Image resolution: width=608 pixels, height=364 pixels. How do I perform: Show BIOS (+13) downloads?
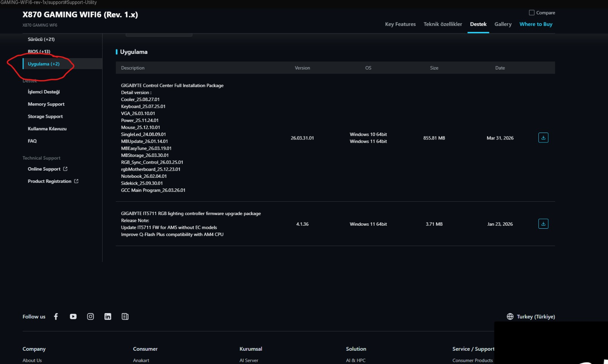[x=39, y=51]
